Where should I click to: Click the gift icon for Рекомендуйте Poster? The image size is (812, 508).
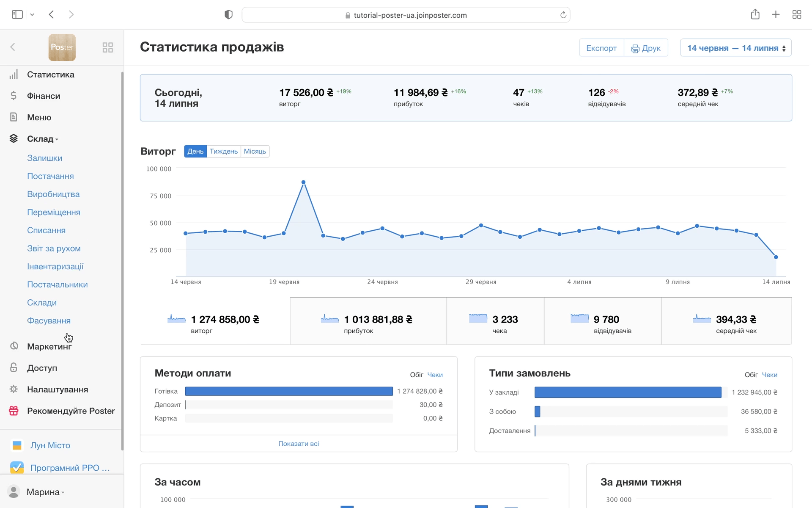click(14, 411)
